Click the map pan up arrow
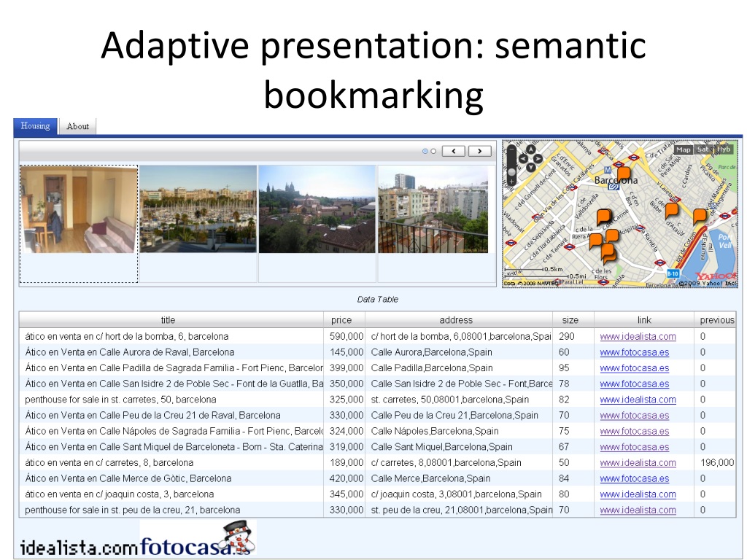Viewport: 747px width, 560px height. click(530, 149)
